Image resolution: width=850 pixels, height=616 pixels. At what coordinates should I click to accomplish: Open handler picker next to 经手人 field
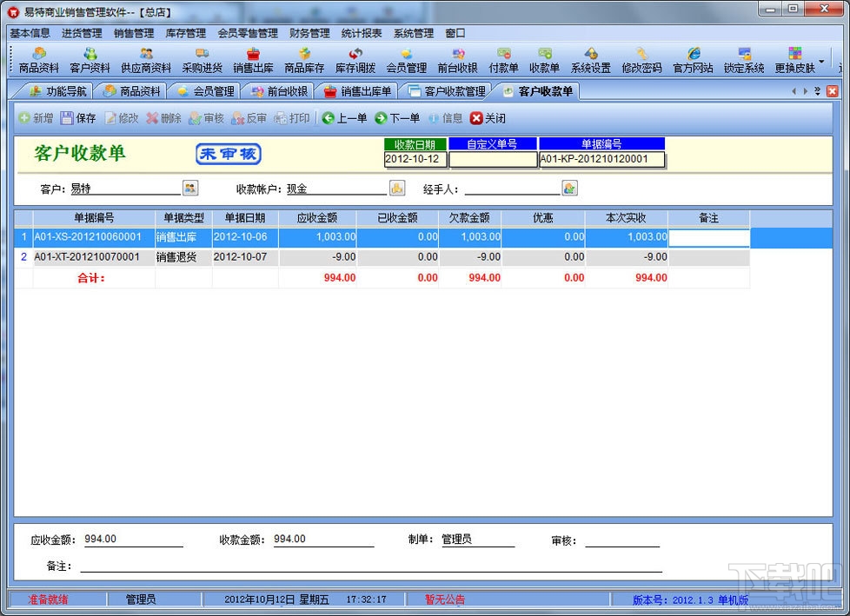(x=570, y=188)
